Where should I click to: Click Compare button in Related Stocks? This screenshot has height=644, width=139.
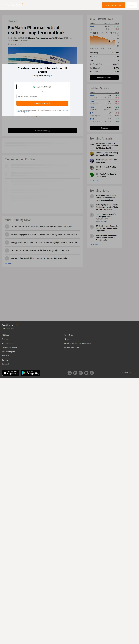click(104, 128)
